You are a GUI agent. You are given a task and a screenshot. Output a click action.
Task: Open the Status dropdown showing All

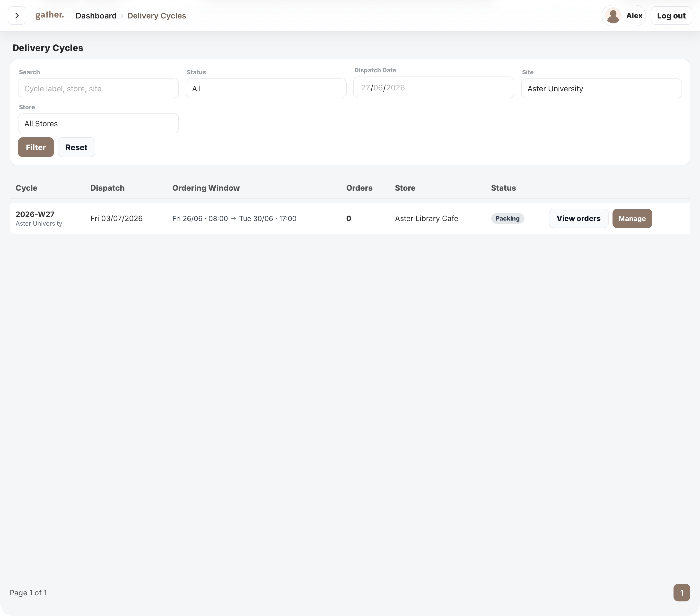(x=266, y=89)
